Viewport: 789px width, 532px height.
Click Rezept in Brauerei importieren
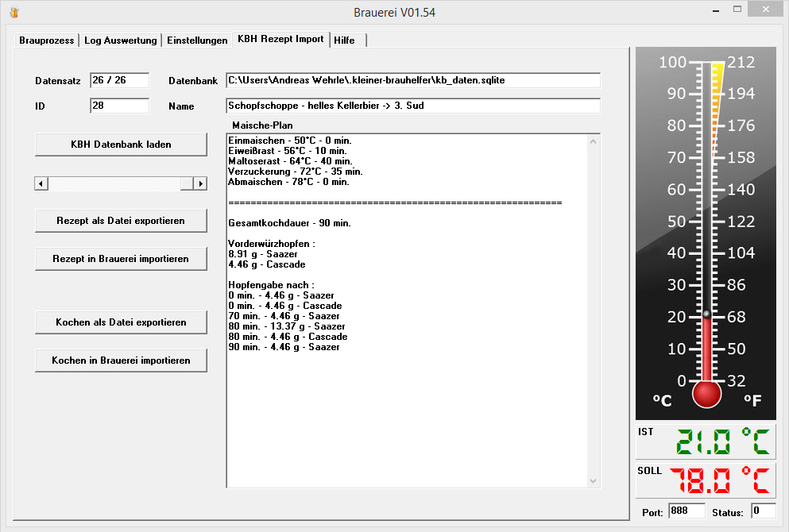[121, 259]
